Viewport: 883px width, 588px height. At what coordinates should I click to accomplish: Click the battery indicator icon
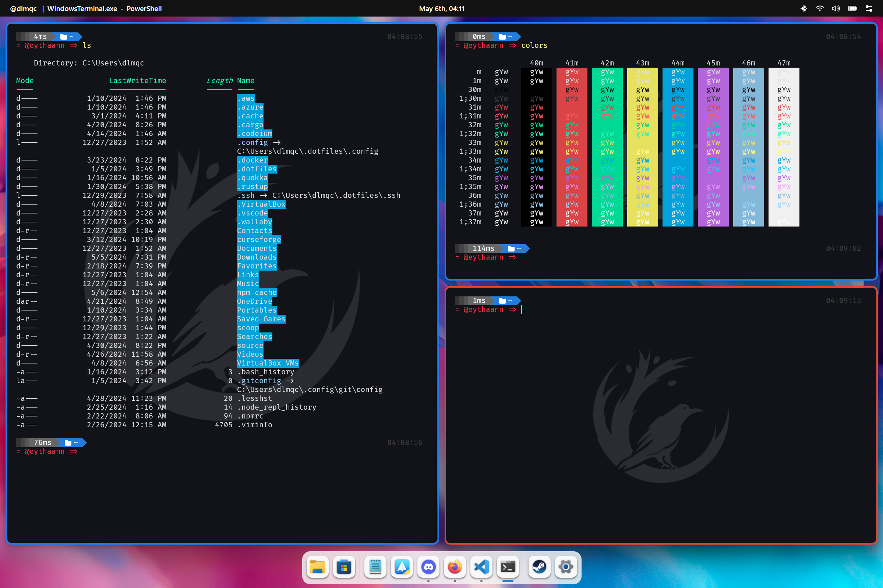852,8
